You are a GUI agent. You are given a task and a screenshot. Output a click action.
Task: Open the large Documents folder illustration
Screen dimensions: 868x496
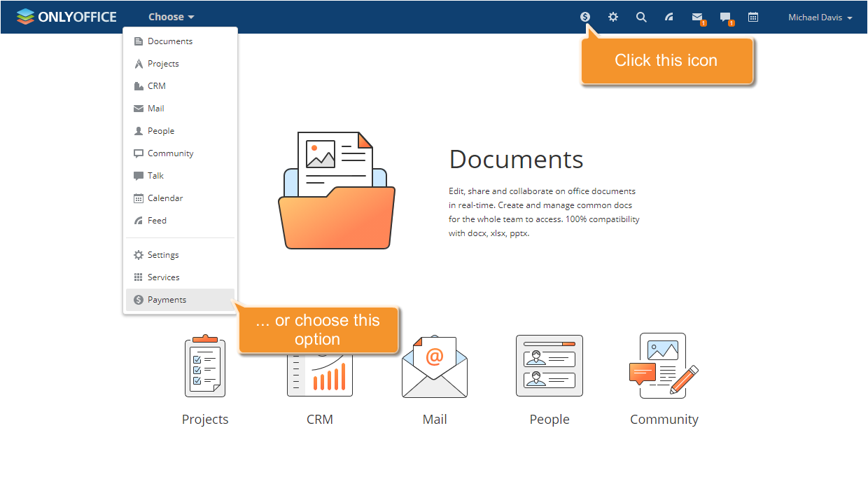click(x=336, y=191)
